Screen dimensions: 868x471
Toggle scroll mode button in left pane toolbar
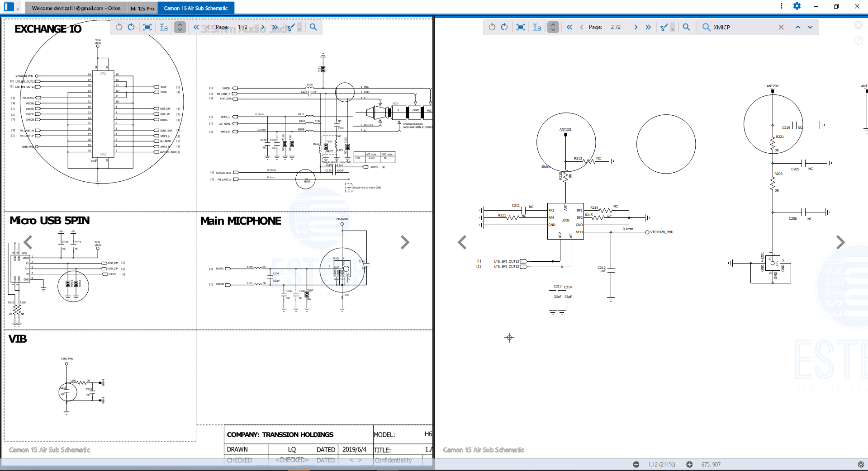click(x=180, y=27)
